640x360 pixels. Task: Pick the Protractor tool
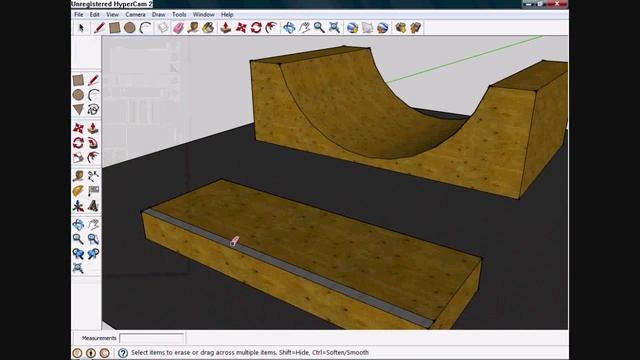coord(78,191)
